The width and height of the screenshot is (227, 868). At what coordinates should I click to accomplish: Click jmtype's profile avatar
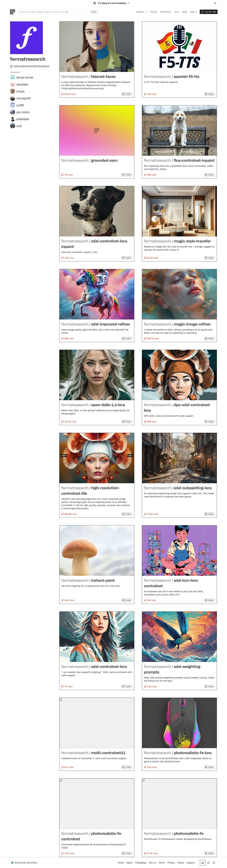(x=12, y=91)
